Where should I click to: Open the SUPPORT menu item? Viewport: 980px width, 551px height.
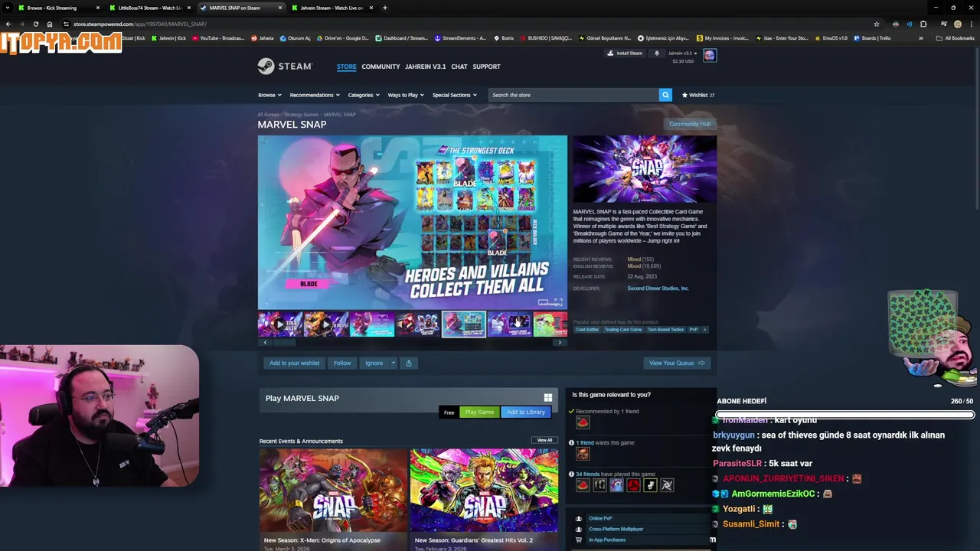tap(486, 67)
